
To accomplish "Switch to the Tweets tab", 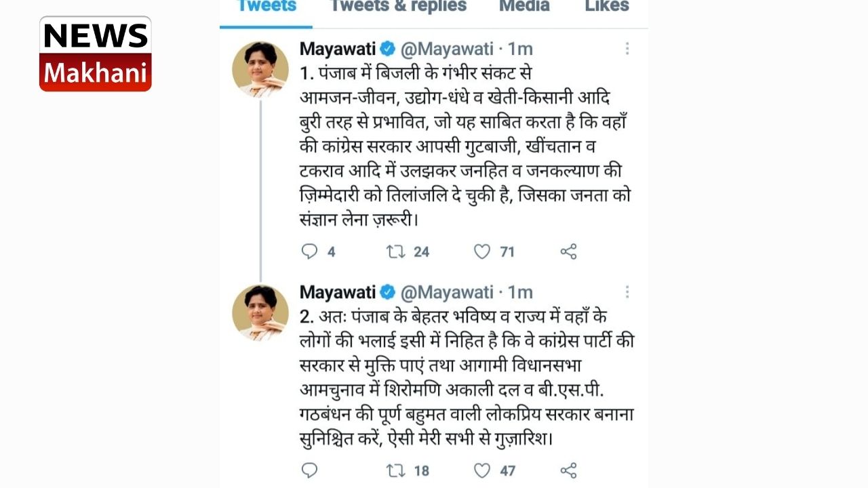I will 266,7.
